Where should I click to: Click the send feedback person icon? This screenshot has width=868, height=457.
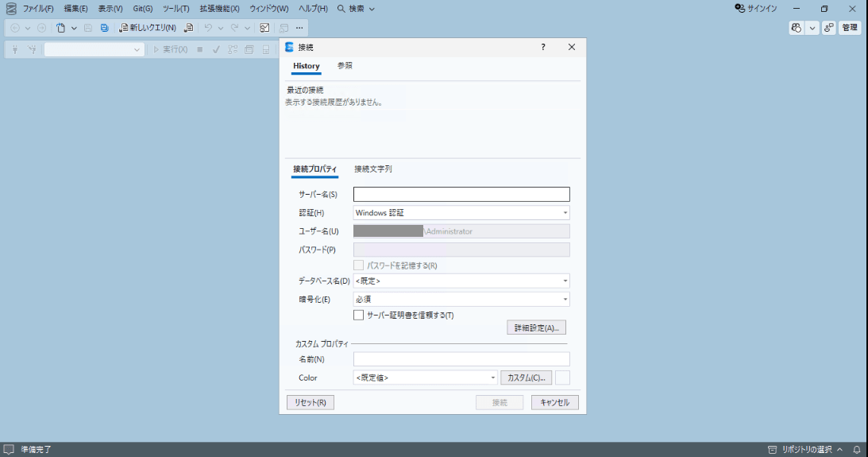[x=829, y=28]
